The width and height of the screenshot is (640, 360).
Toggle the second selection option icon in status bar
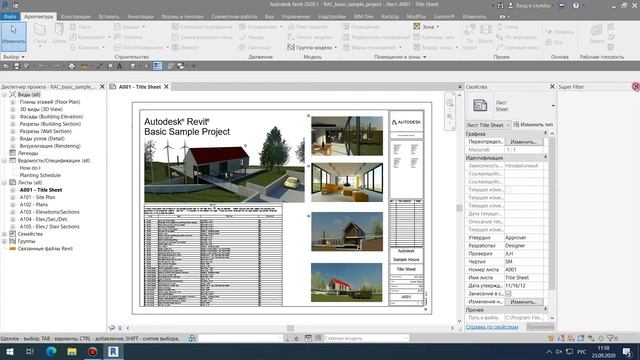[561, 338]
